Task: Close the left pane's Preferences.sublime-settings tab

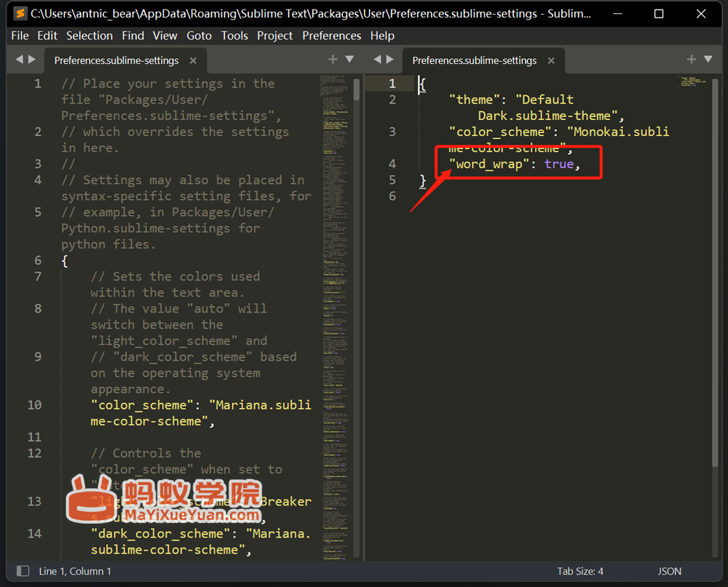Action: [193, 60]
